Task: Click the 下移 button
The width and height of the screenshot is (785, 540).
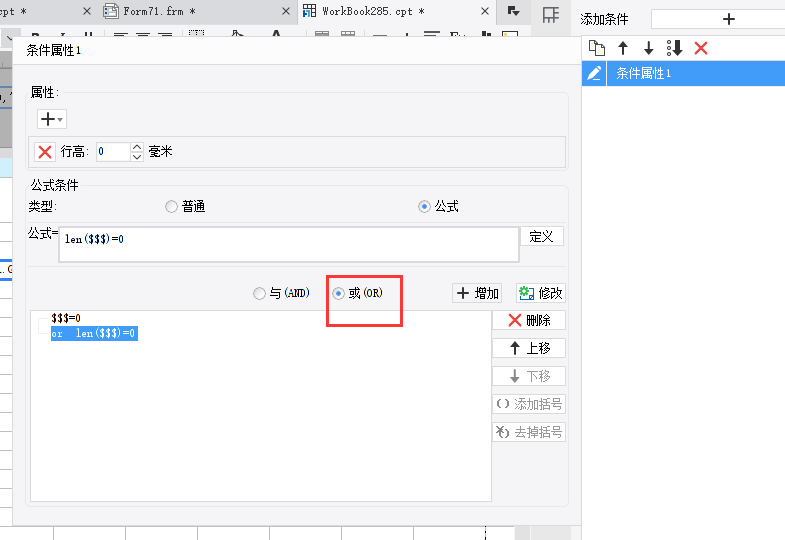Action: coord(529,376)
